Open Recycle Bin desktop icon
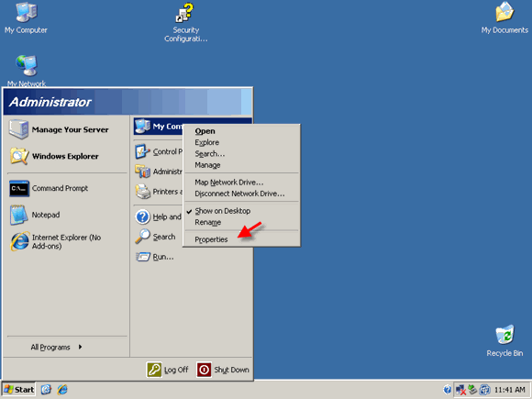Viewport: 532px width, 399px height. 504,340
